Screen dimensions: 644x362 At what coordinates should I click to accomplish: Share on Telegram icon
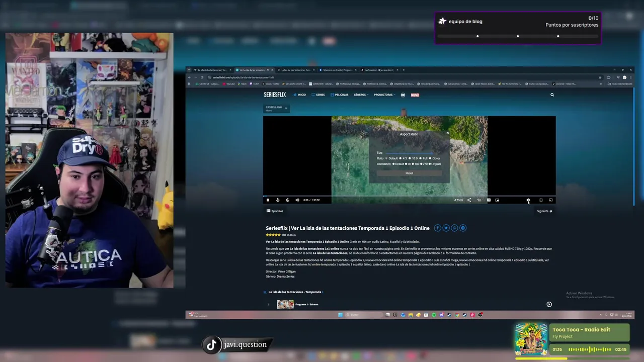463,228
